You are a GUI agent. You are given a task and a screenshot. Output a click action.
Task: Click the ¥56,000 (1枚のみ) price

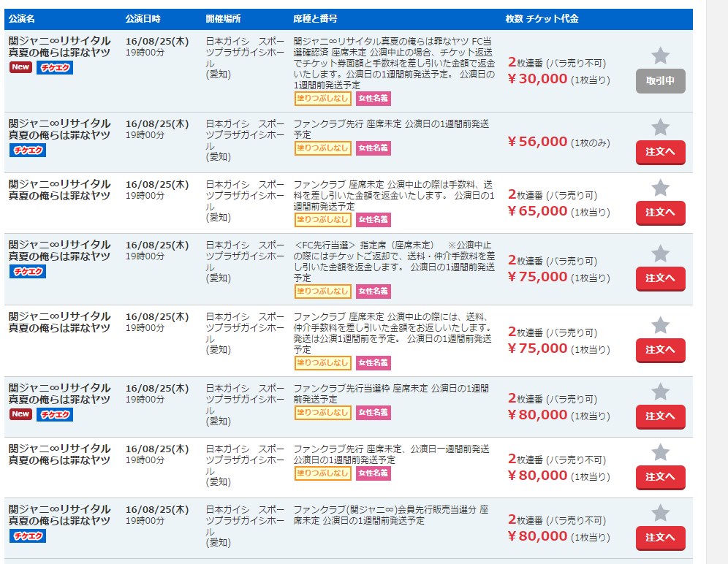(x=558, y=142)
